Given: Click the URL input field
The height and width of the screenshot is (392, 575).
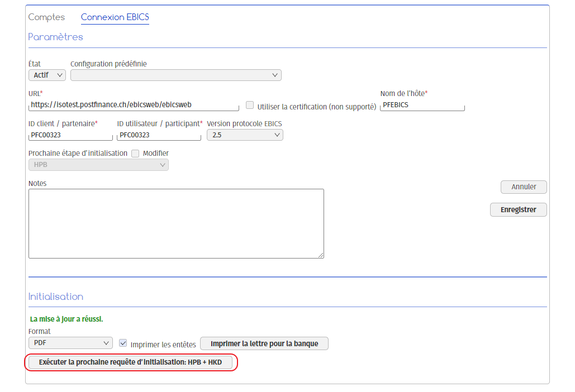Looking at the screenshot, I should [x=134, y=105].
